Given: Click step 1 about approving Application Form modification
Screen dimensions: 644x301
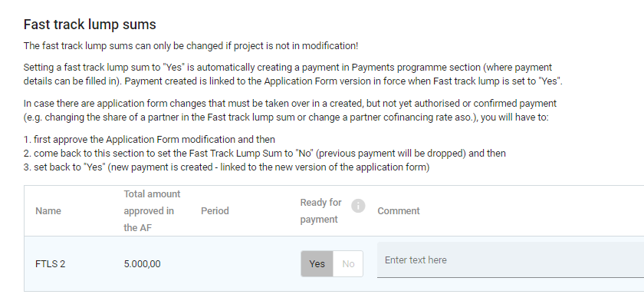Looking at the screenshot, I should [149, 140].
